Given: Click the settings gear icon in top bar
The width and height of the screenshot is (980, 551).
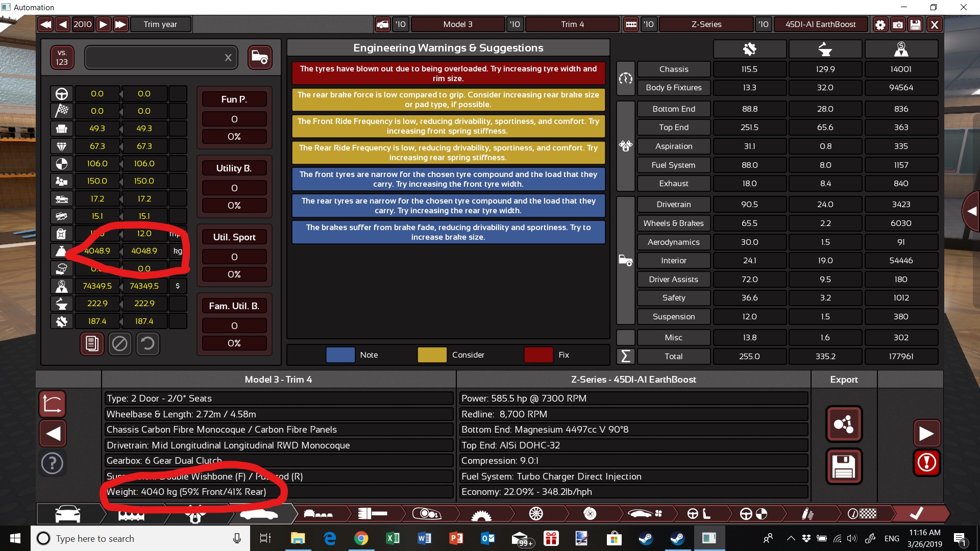Looking at the screenshot, I should (880, 24).
